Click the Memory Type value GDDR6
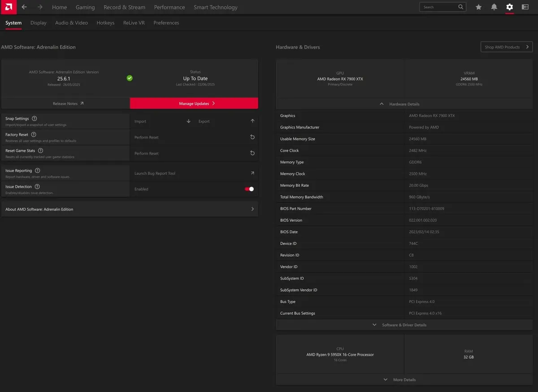The height and width of the screenshot is (392, 538). [x=415, y=162]
